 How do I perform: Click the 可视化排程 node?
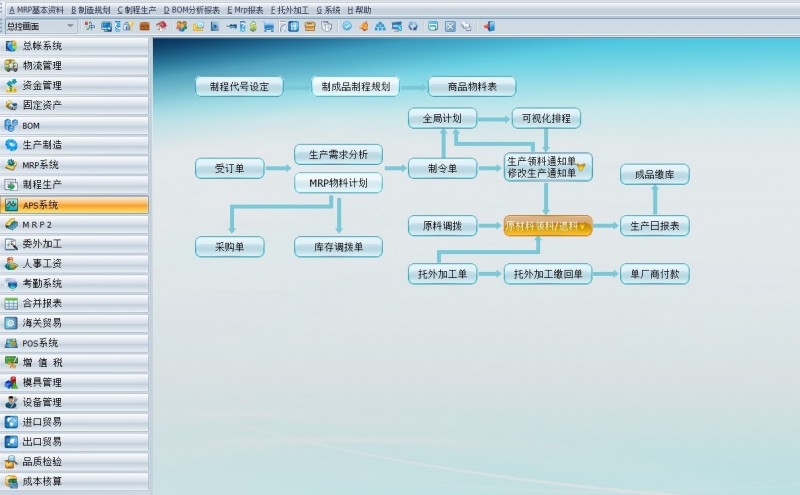[546, 118]
